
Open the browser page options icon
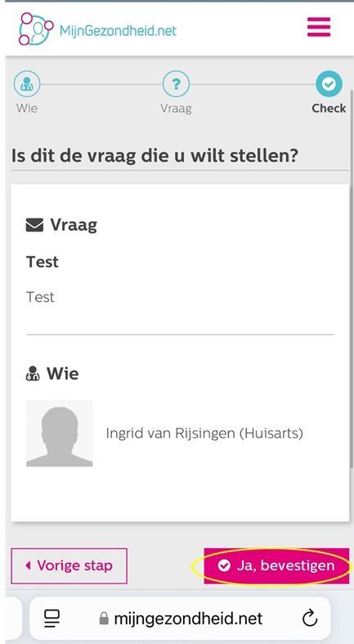point(52,619)
